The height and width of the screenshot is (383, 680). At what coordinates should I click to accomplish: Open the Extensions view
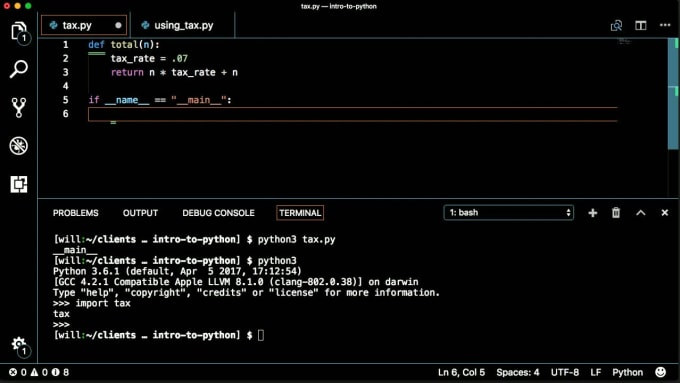coord(19,184)
